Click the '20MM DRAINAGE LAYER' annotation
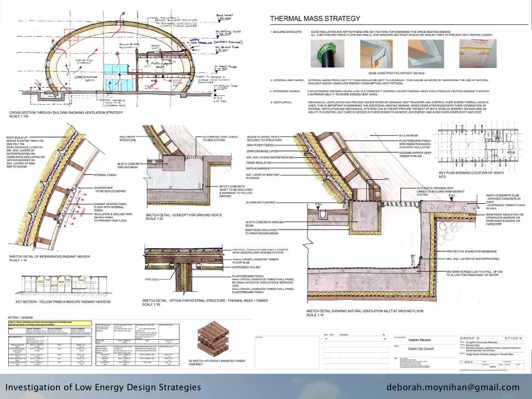The width and height of the screenshot is (532, 399). click(262, 151)
